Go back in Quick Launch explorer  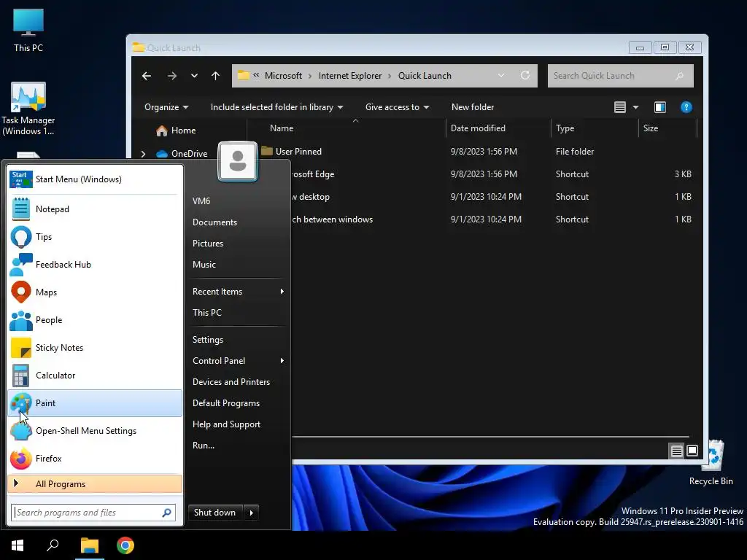147,76
